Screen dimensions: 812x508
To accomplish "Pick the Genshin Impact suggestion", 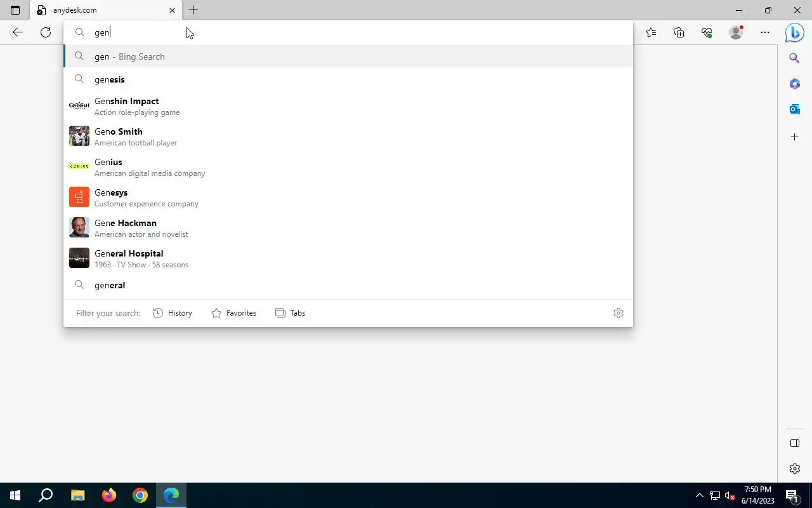I will [x=348, y=106].
